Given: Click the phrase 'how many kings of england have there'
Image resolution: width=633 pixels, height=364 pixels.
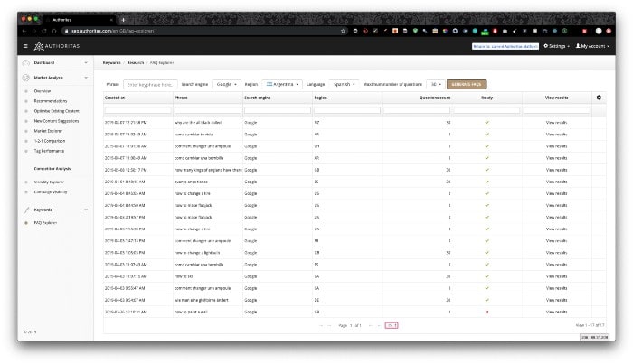Looking at the screenshot, I should pyautogui.click(x=208, y=170).
